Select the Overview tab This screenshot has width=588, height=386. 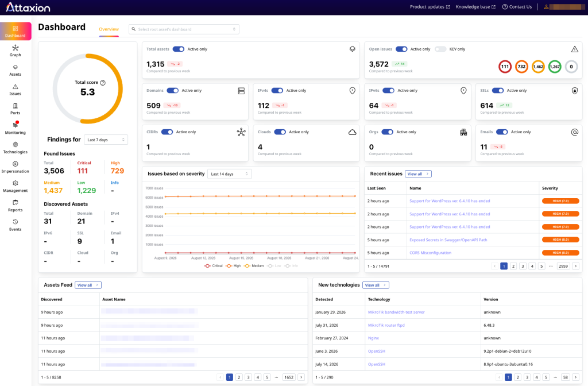coord(109,29)
